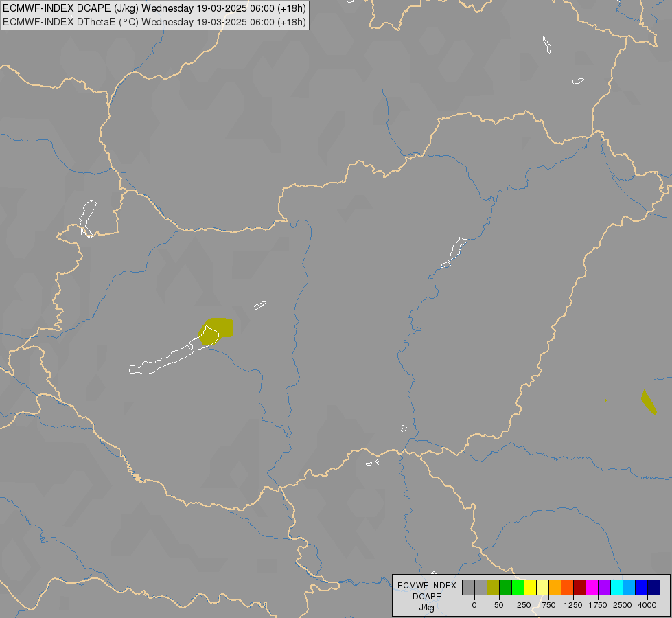
Task: Click the olive DCAPE patch beside Lake Balaton
Action: [216, 331]
